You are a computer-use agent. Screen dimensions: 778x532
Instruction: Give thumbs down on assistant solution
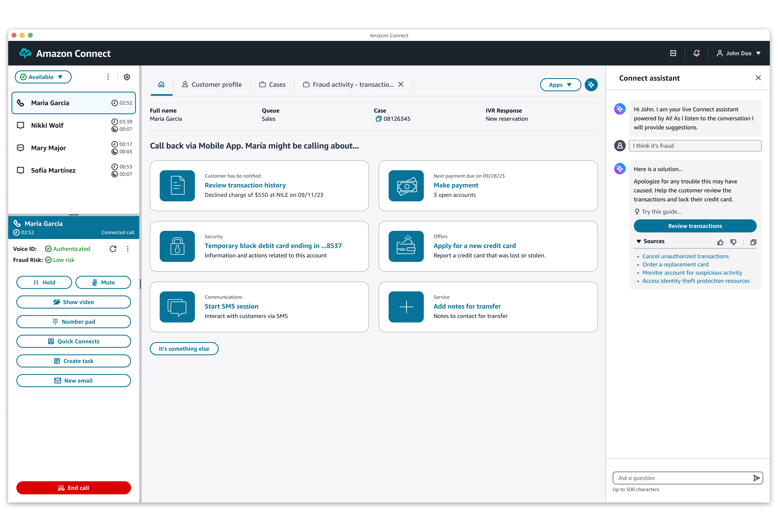[x=733, y=242]
